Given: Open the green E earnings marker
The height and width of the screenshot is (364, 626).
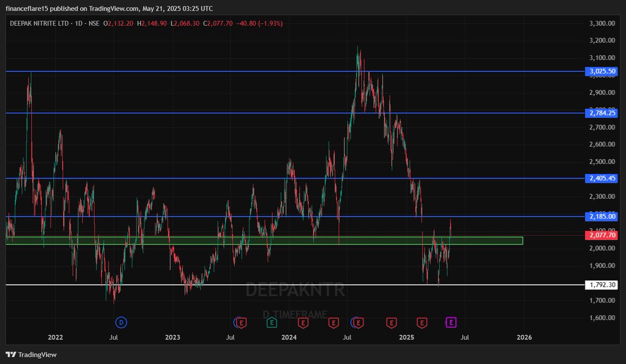Looking at the screenshot, I should point(272,322).
